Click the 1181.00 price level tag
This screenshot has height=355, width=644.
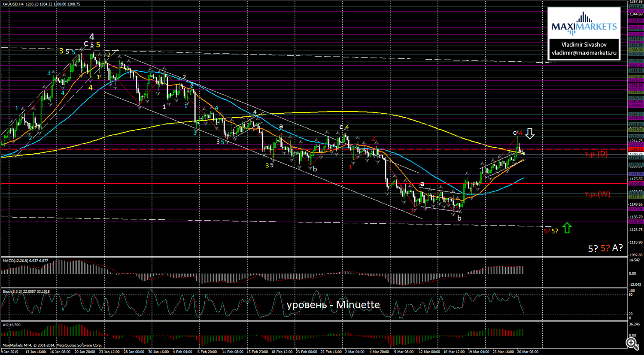click(x=636, y=174)
